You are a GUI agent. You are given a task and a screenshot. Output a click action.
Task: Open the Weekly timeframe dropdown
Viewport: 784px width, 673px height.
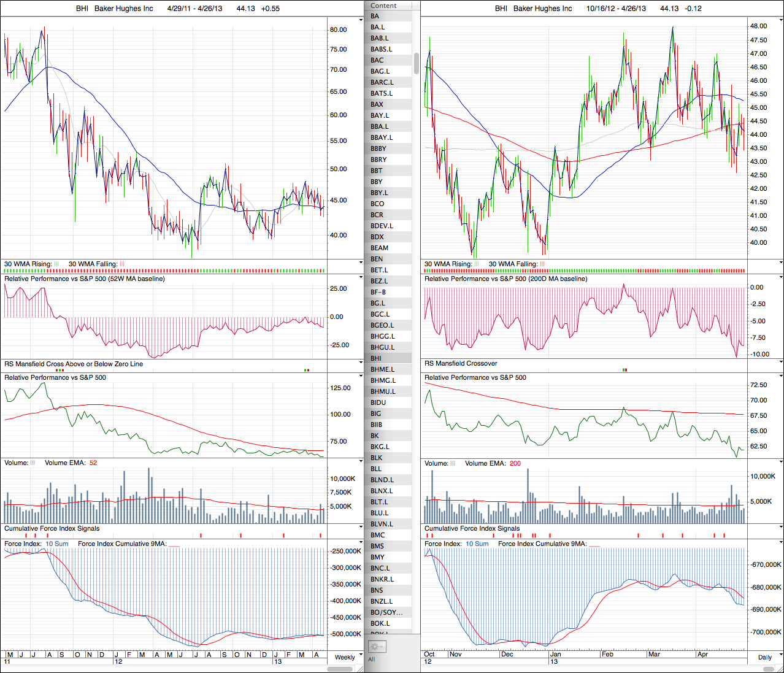pyautogui.click(x=360, y=655)
